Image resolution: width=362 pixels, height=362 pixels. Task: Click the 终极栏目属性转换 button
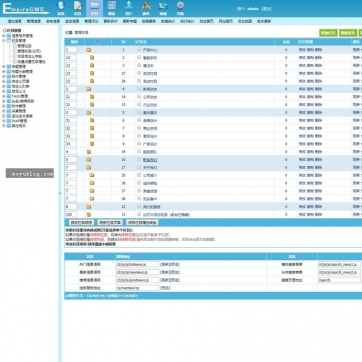142,222
